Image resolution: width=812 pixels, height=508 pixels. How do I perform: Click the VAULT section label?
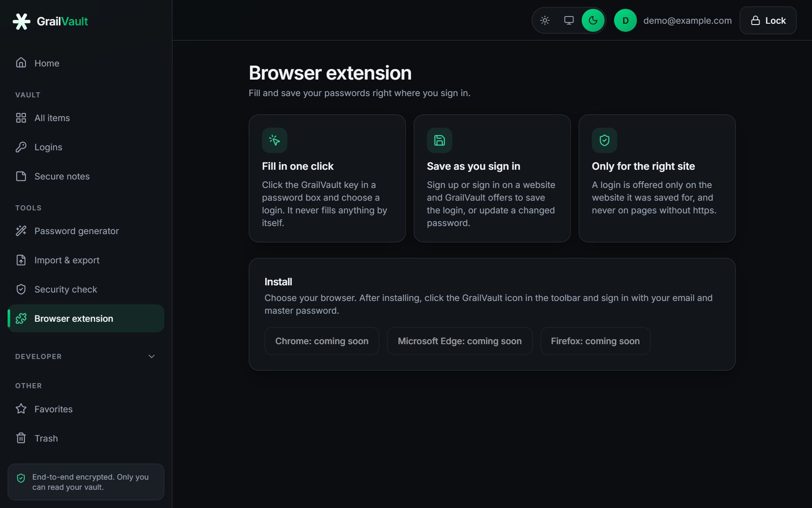point(28,95)
